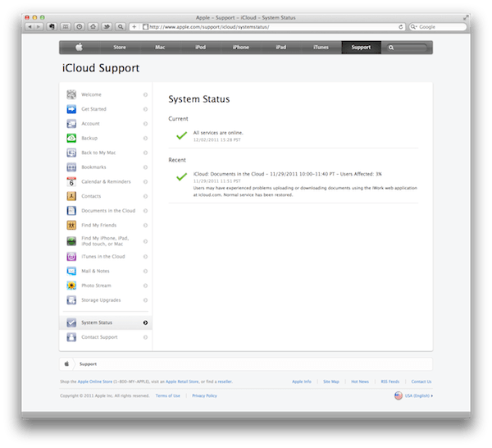Click the Contacts address book icon
The image size is (492, 448).
[x=71, y=196]
